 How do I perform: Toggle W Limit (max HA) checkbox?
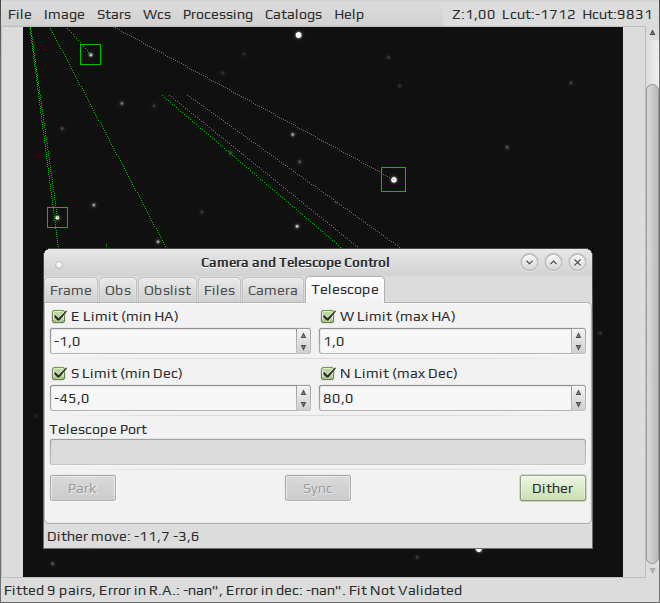click(328, 316)
